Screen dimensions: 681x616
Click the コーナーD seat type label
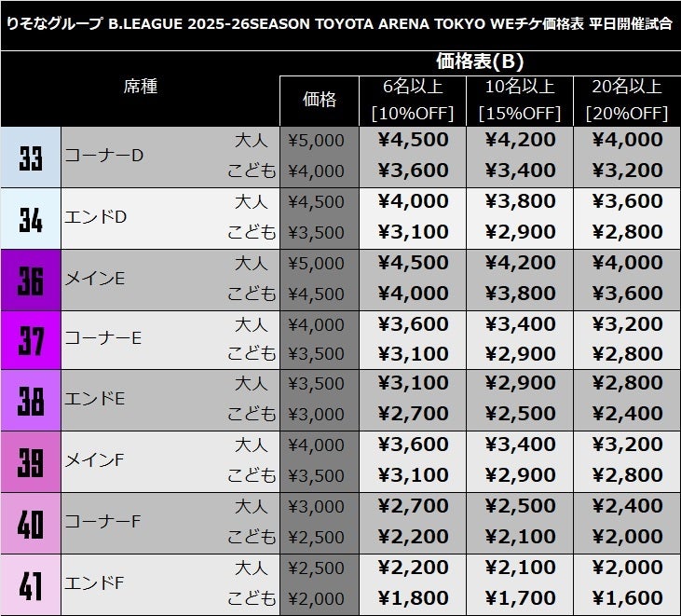pyautogui.click(x=103, y=157)
